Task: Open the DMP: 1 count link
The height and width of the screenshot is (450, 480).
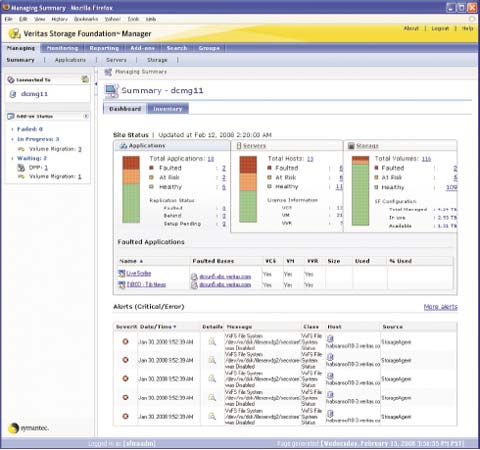Action: [46, 168]
